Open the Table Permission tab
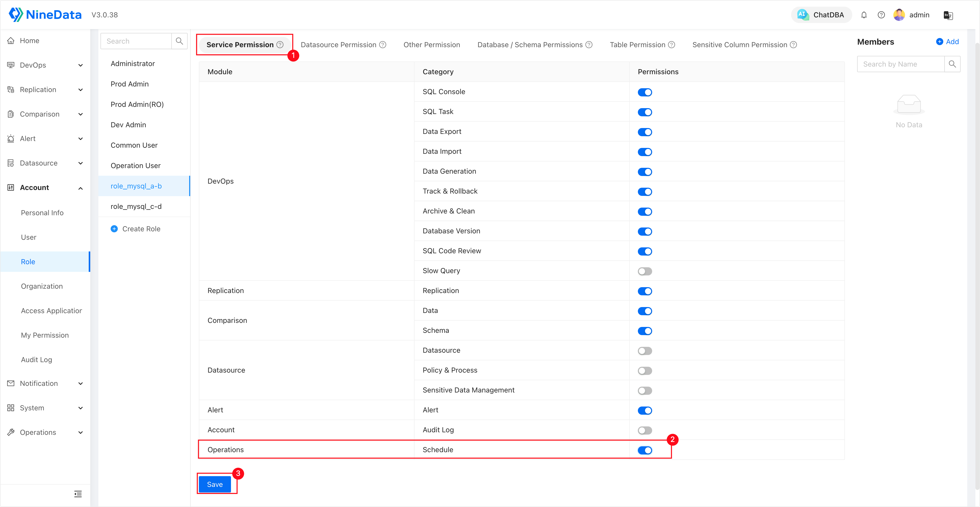980x507 pixels. pos(642,45)
